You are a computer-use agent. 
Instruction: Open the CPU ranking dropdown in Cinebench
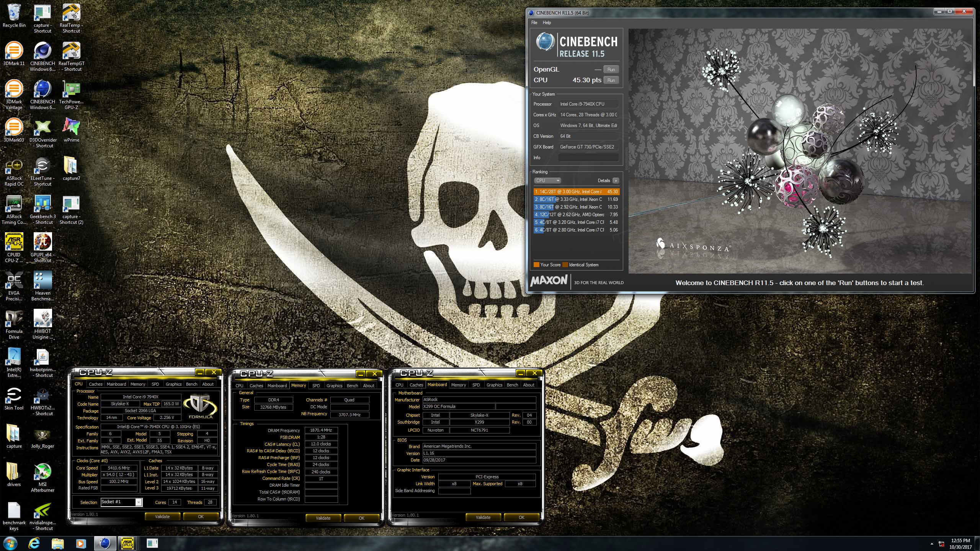tap(547, 181)
